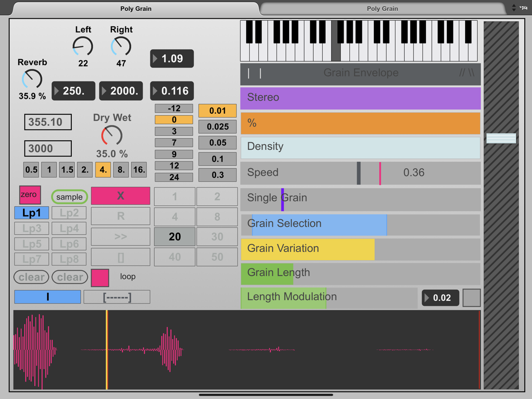Adjust the Speed slider

(360, 173)
